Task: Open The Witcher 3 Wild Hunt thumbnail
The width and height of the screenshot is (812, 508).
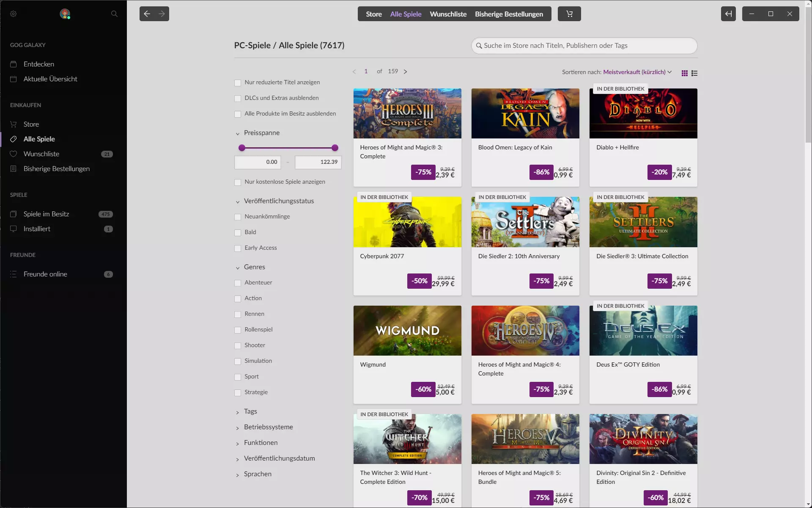Action: point(407,439)
